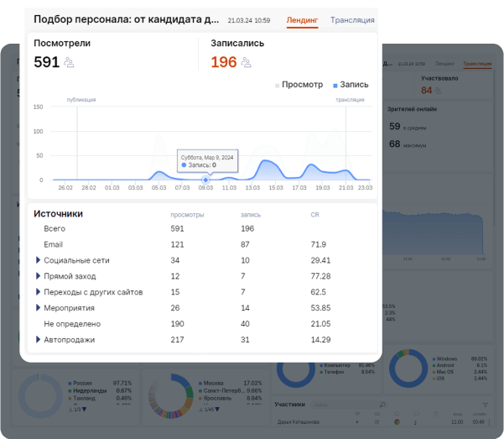Viewport: 504px width, 439px height.
Task: Click the CR column header
Action: point(315,215)
